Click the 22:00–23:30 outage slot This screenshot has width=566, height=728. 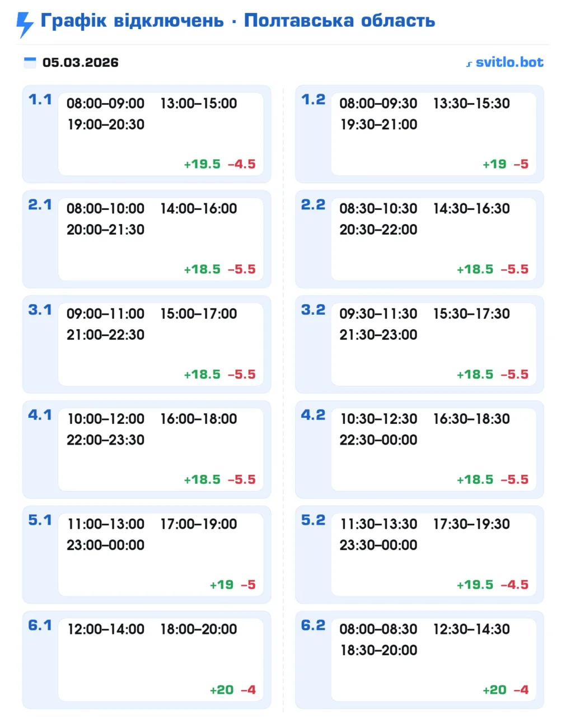[105, 440]
